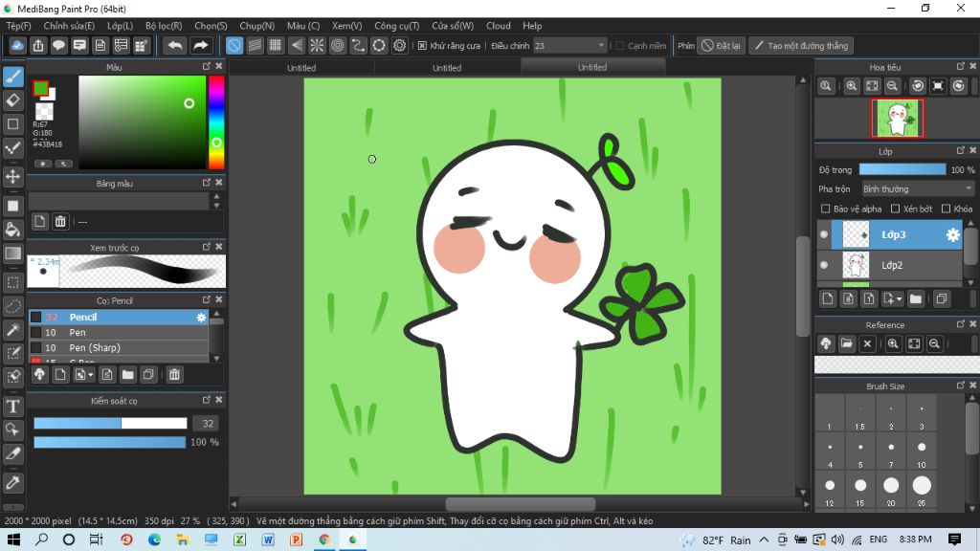Enable the radial snap guide icon
980x551 pixels.
click(316, 45)
